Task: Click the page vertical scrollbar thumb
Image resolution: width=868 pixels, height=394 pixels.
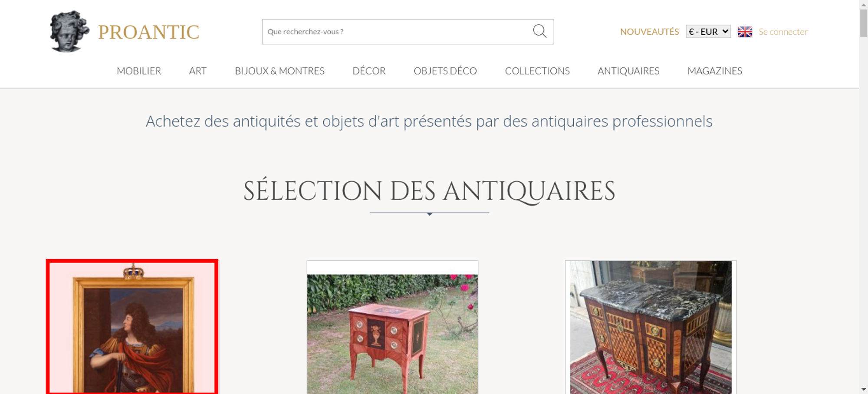Action: [x=864, y=23]
